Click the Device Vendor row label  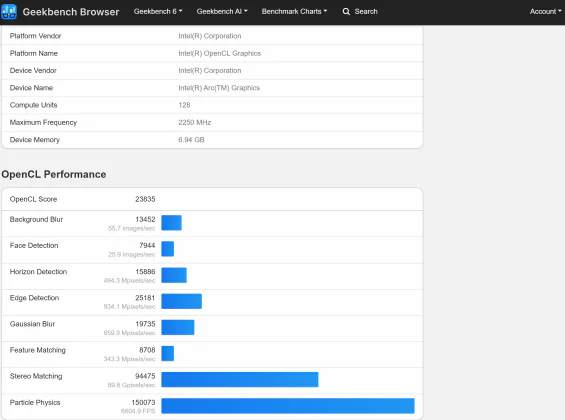coord(33,71)
